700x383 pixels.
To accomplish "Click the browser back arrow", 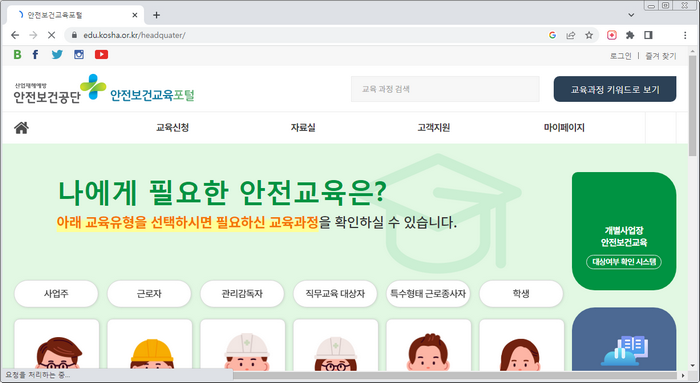I will click(x=15, y=35).
